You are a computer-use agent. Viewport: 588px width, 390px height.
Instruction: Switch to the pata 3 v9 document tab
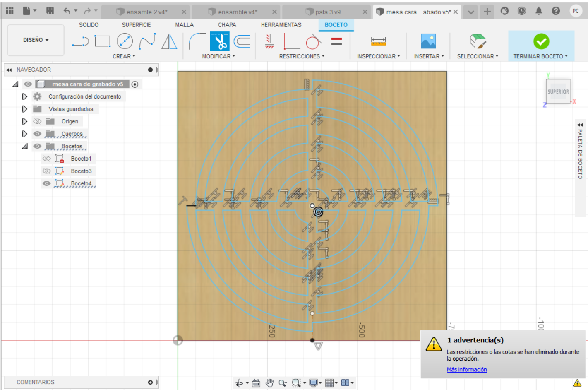[328, 12]
